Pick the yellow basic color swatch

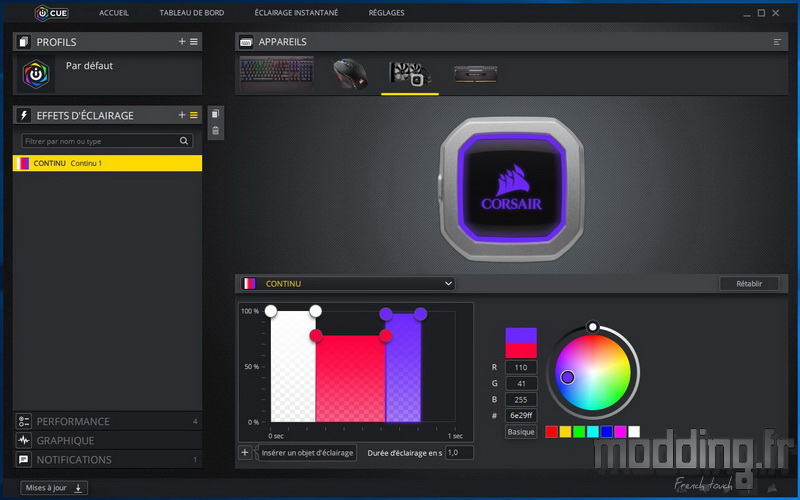coord(565,432)
